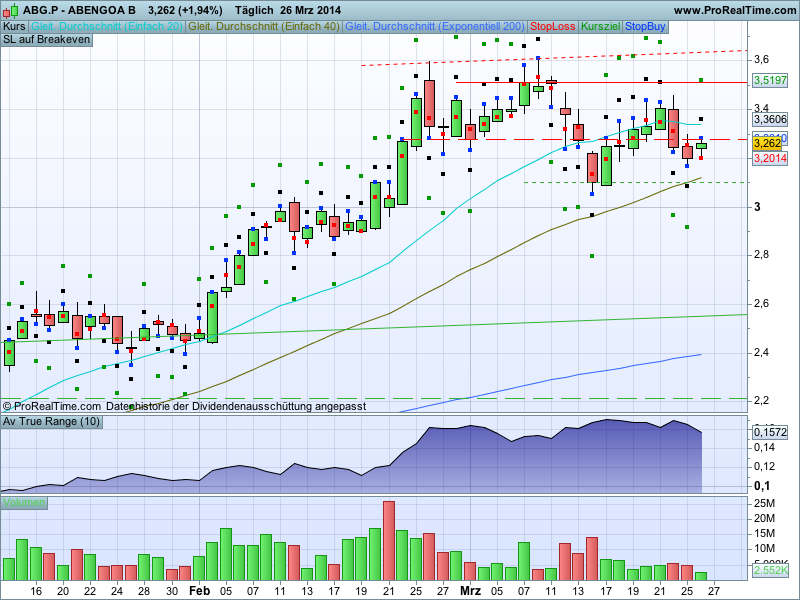Click the red 3,2014 price tag
The width and height of the screenshot is (800, 600).
[x=770, y=159]
